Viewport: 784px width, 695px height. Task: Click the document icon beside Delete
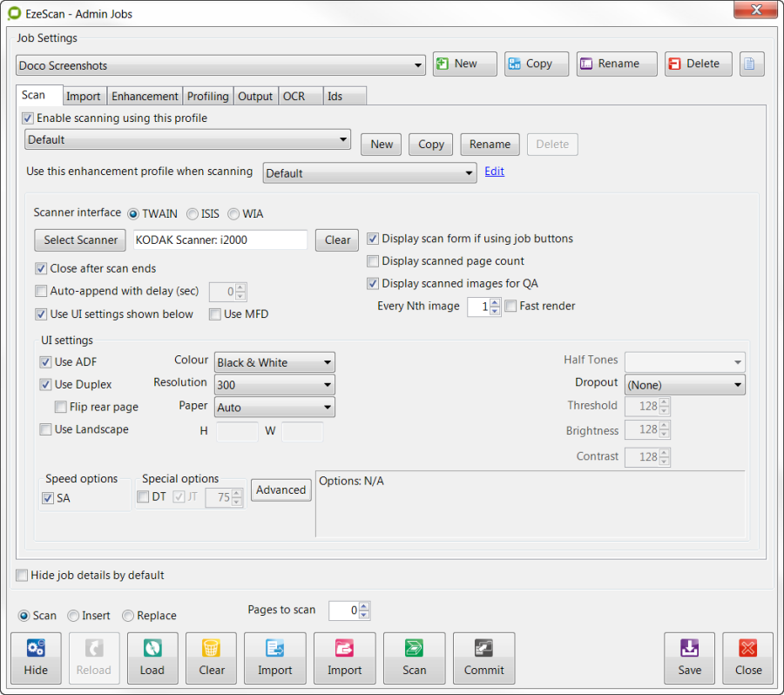pos(752,64)
